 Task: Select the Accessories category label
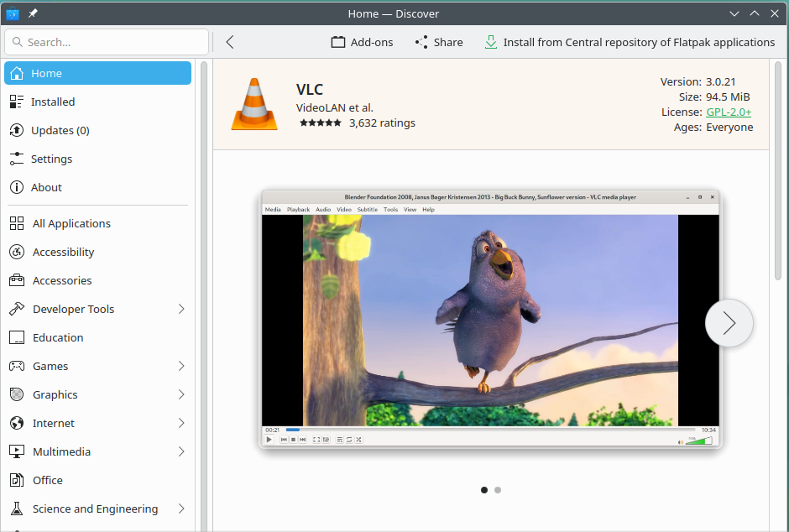tap(62, 280)
